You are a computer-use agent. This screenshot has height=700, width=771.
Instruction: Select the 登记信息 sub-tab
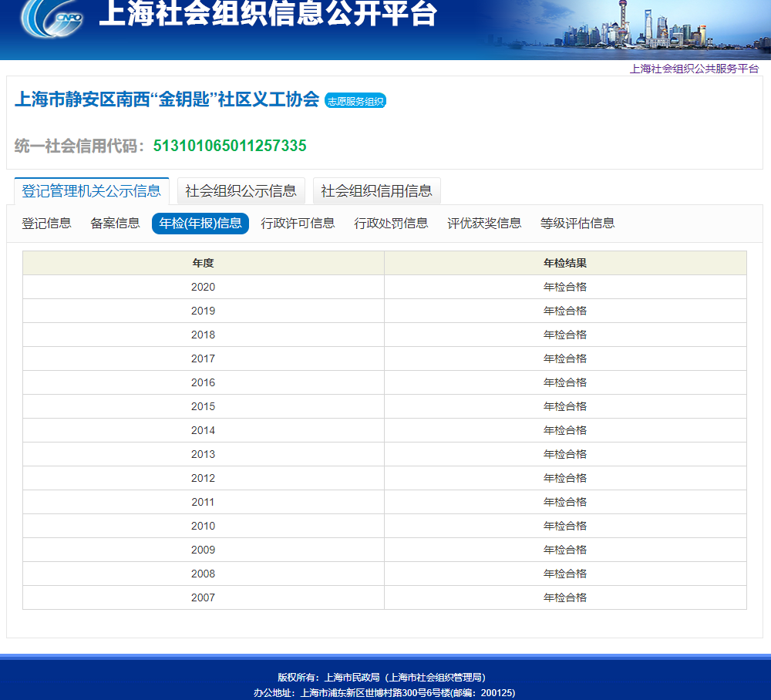point(46,224)
